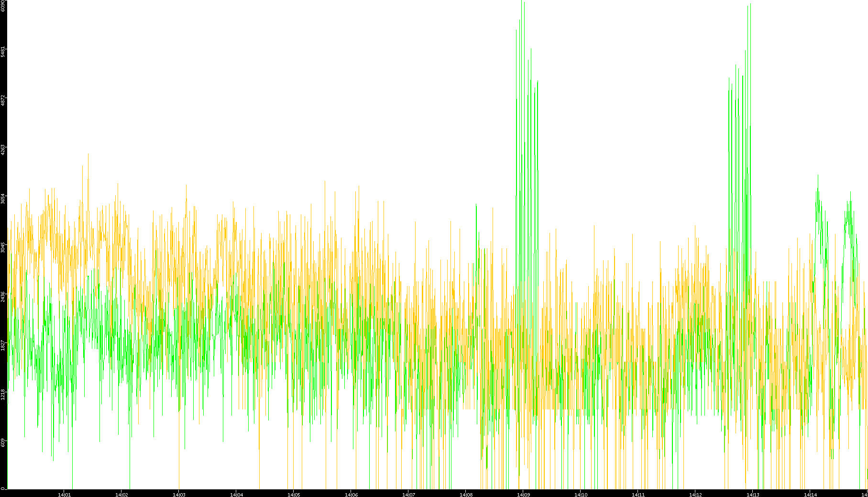868x497 pixels.
Task: Pick the 14:04 time axis label
Action: point(236,494)
